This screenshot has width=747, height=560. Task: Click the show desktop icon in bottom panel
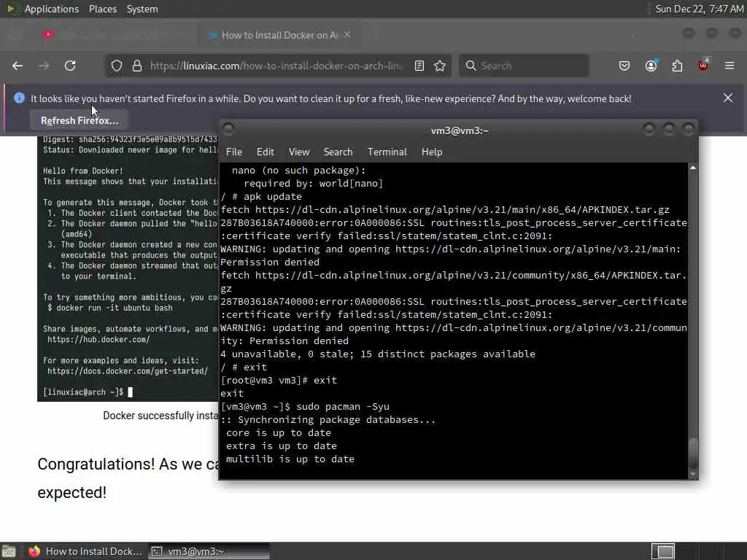(x=9, y=551)
